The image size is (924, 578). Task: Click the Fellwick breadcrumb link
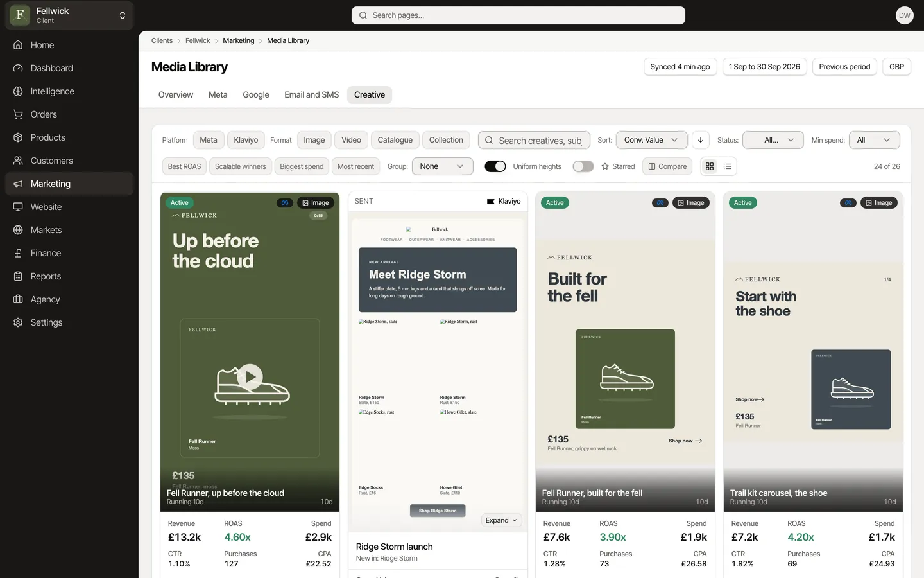point(198,40)
